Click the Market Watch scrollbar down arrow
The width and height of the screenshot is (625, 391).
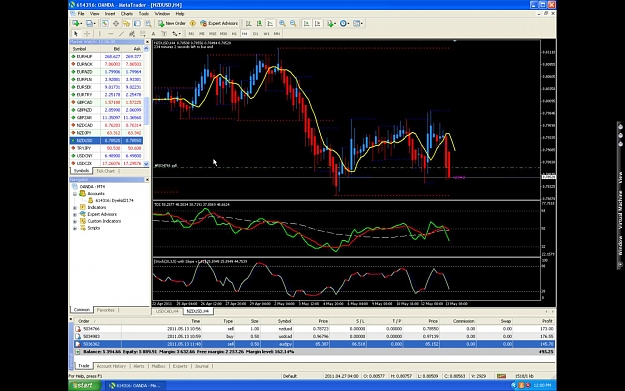146,163
